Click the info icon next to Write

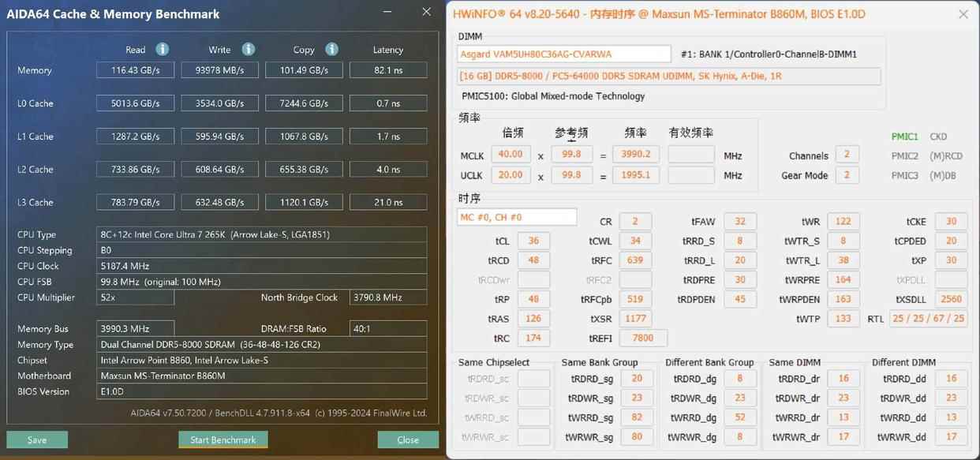[x=248, y=49]
